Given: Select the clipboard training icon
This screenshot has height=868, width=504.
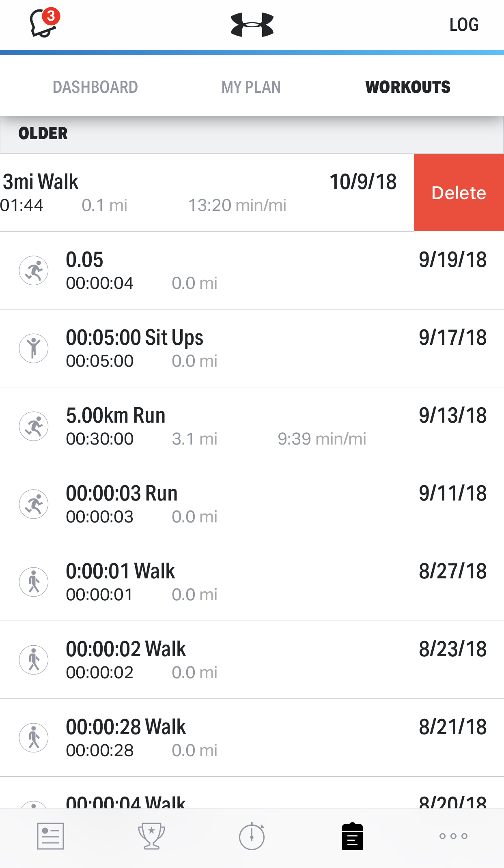Looking at the screenshot, I should (x=352, y=836).
